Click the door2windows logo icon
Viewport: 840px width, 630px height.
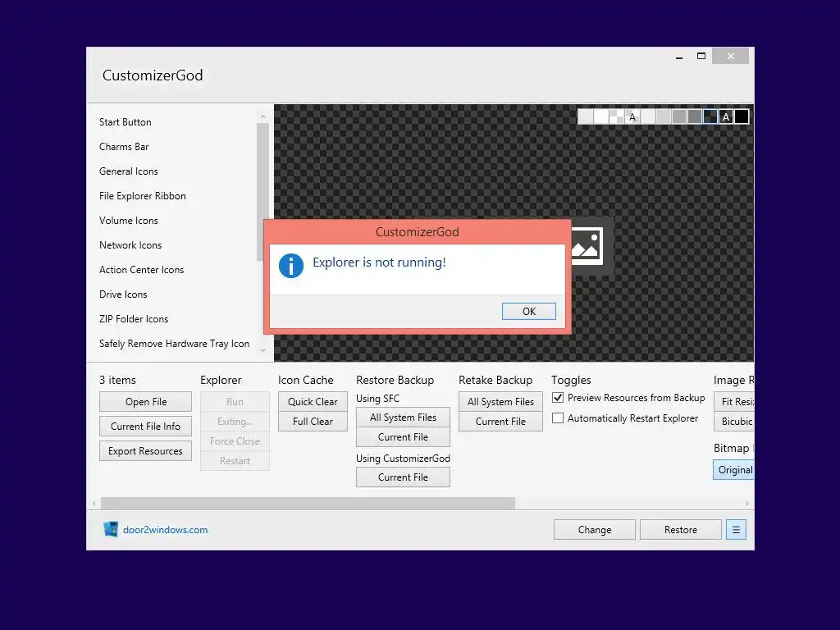(111, 529)
